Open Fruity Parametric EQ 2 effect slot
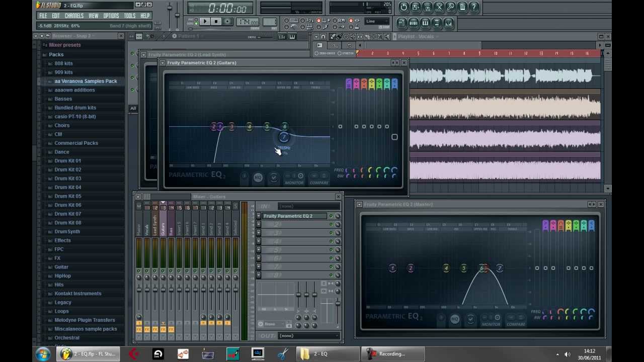The image size is (644, 362). pos(294,216)
